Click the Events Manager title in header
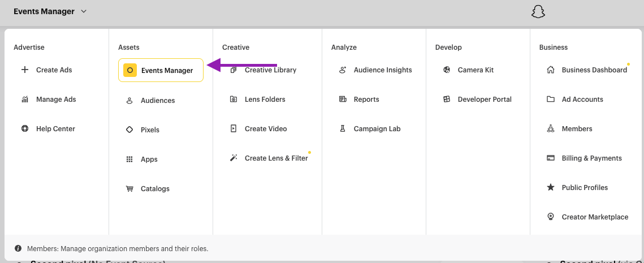644x263 pixels. point(44,11)
